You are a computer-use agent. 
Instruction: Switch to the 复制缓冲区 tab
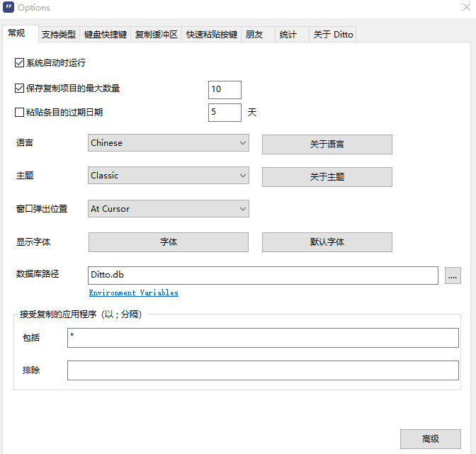click(x=156, y=34)
